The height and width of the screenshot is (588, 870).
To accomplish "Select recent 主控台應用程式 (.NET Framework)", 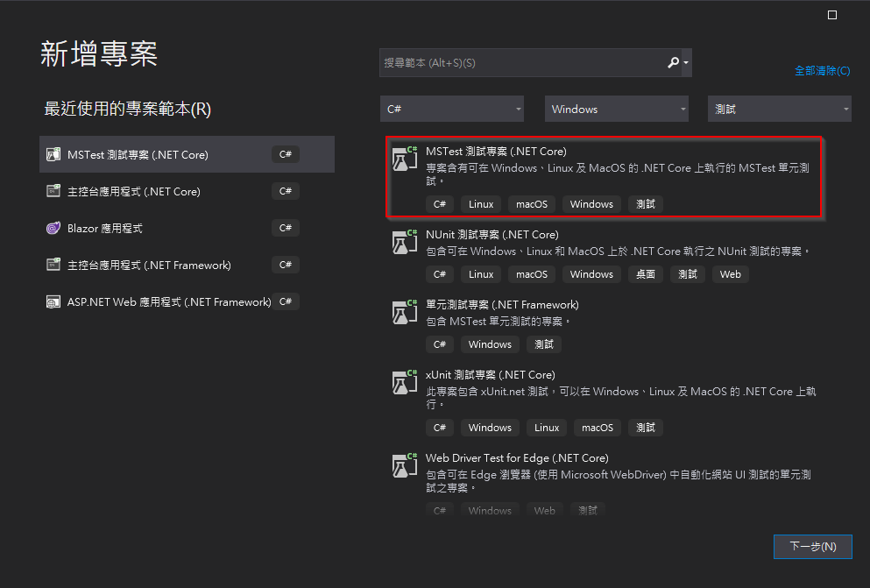I will click(x=187, y=265).
